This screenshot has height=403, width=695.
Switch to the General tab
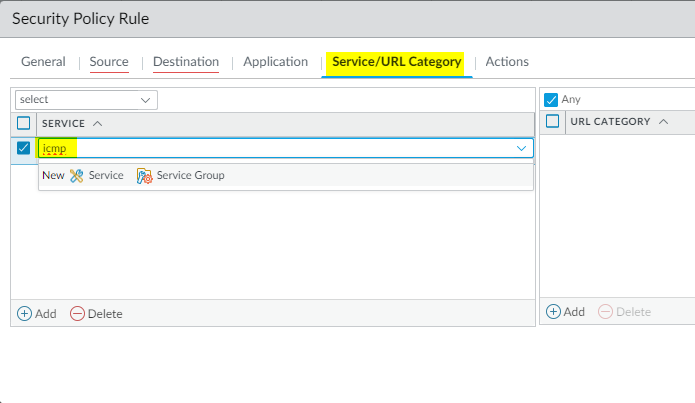(43, 62)
